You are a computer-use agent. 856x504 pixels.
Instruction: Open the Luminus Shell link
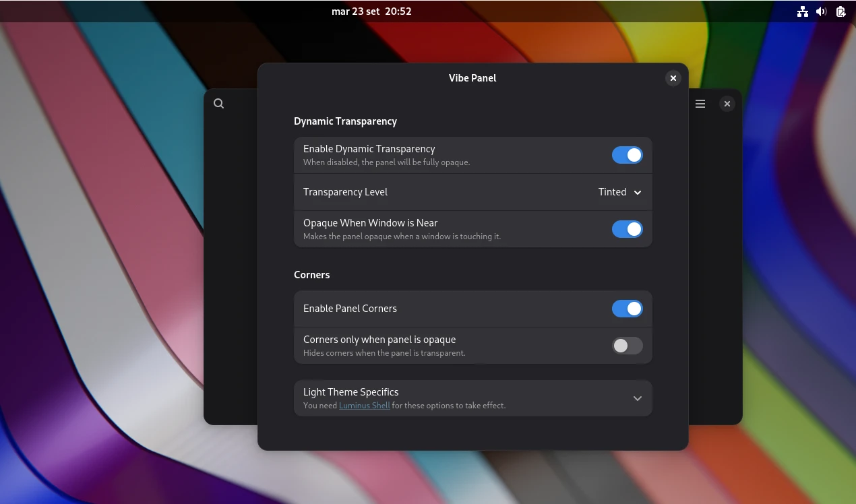364,406
